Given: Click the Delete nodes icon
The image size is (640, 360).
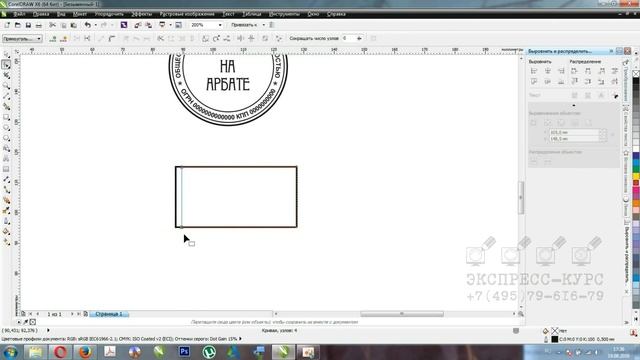Looking at the screenshot, I should point(63,38).
